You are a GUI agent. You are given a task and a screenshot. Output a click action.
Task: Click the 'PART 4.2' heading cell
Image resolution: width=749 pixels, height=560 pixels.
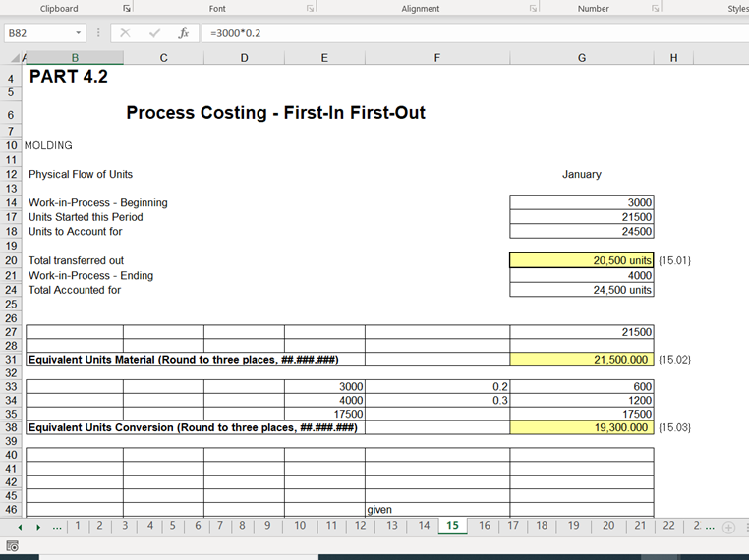[x=69, y=77]
